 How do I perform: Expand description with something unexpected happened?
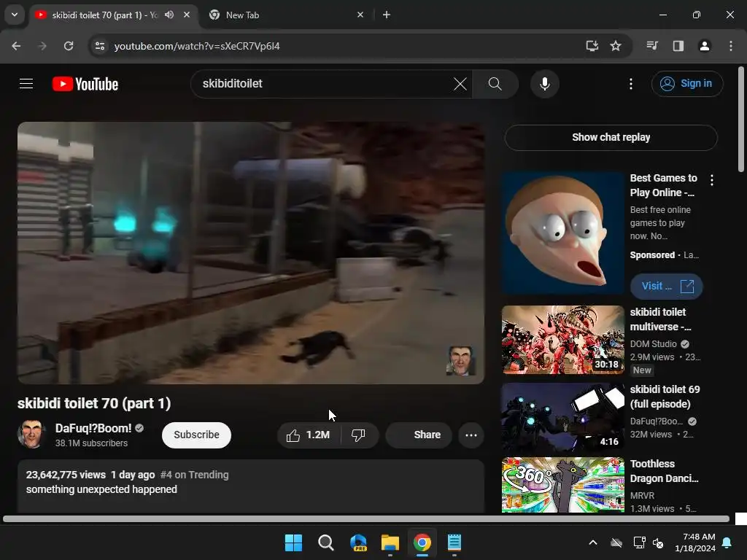[x=101, y=489]
